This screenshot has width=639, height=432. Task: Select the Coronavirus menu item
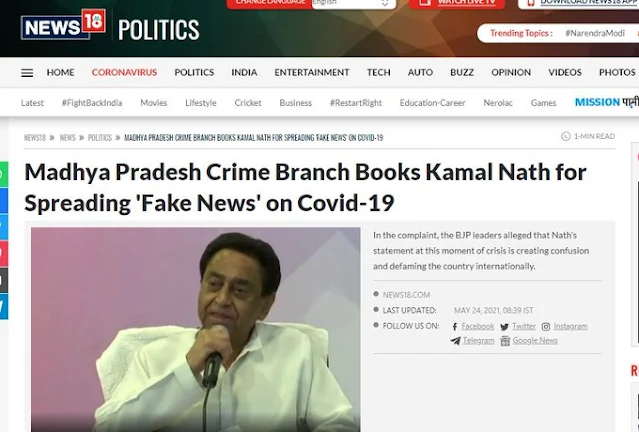click(124, 73)
